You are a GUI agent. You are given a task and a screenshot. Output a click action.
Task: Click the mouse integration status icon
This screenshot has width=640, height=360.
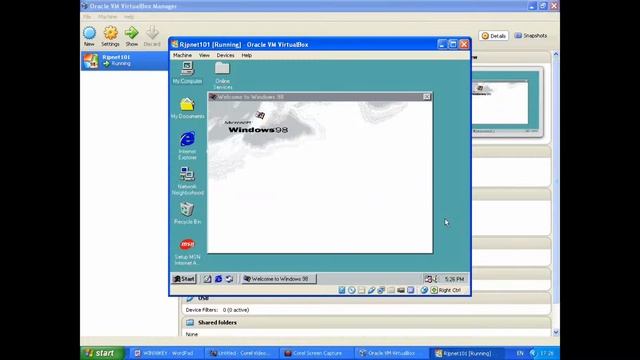(424, 290)
